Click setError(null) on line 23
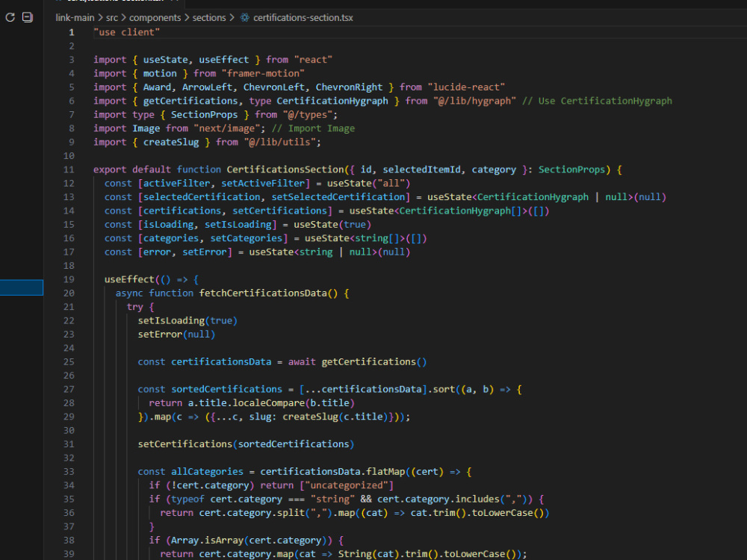Image resolution: width=747 pixels, height=560 pixels. click(x=176, y=335)
